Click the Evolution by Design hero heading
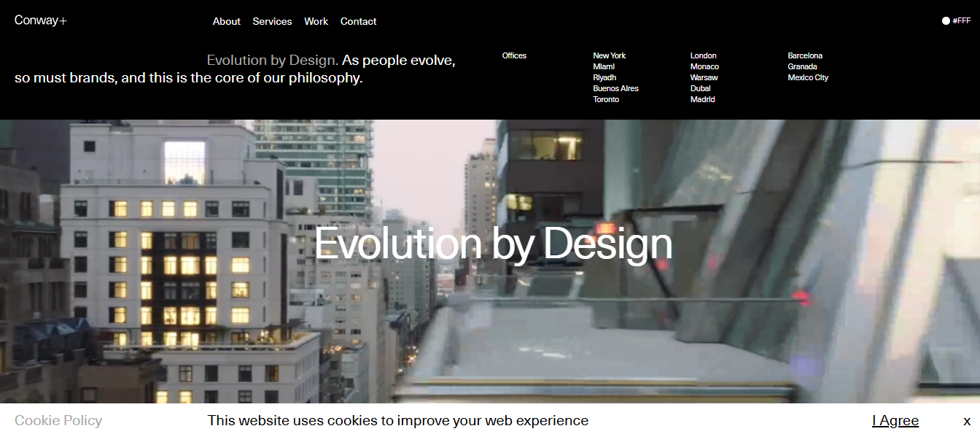 point(493,244)
